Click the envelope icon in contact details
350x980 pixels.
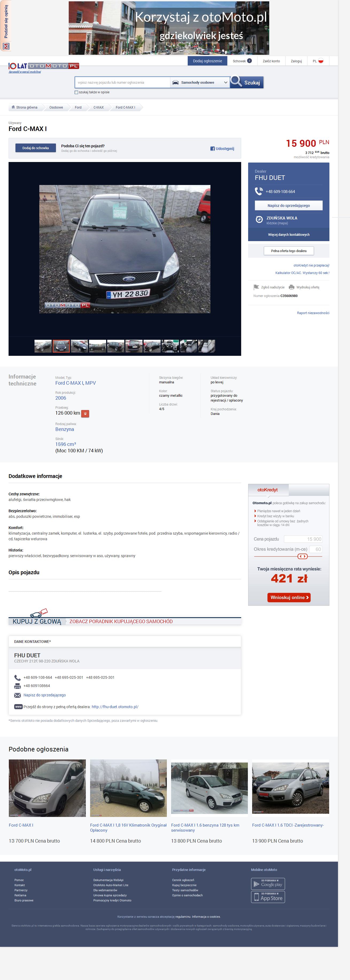(17, 695)
